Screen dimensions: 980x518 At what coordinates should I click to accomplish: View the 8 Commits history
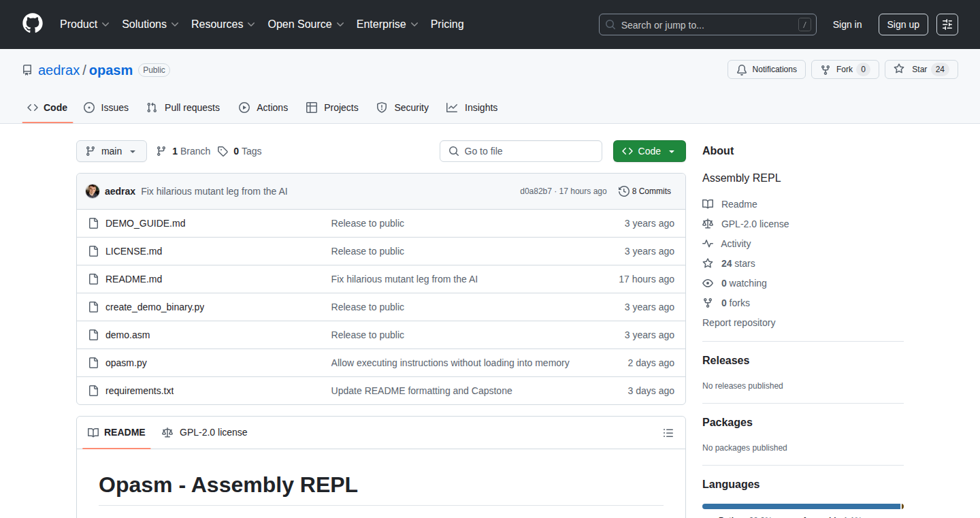click(x=644, y=191)
